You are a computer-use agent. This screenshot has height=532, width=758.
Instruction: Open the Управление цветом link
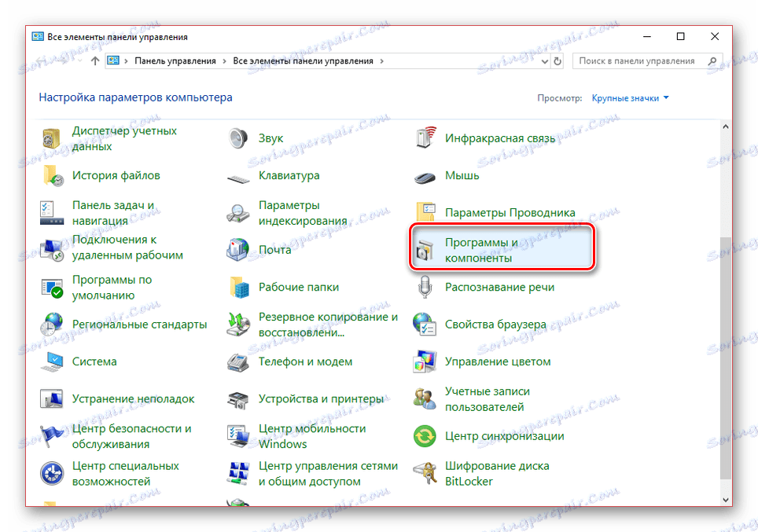[x=498, y=362]
